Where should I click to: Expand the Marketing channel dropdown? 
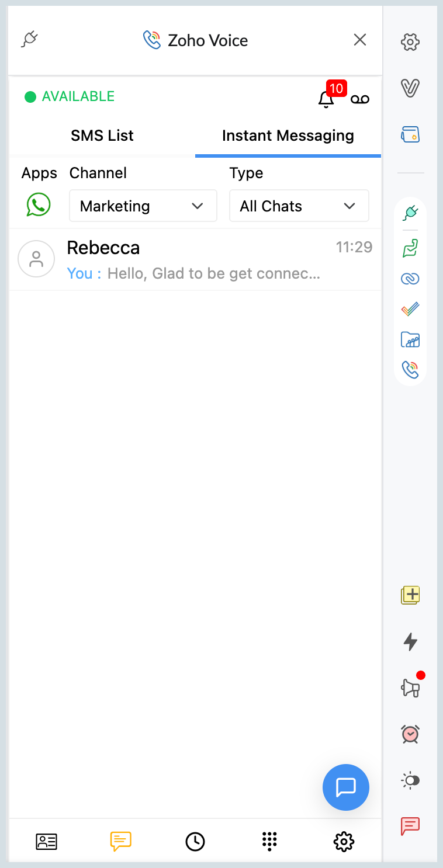coord(143,206)
